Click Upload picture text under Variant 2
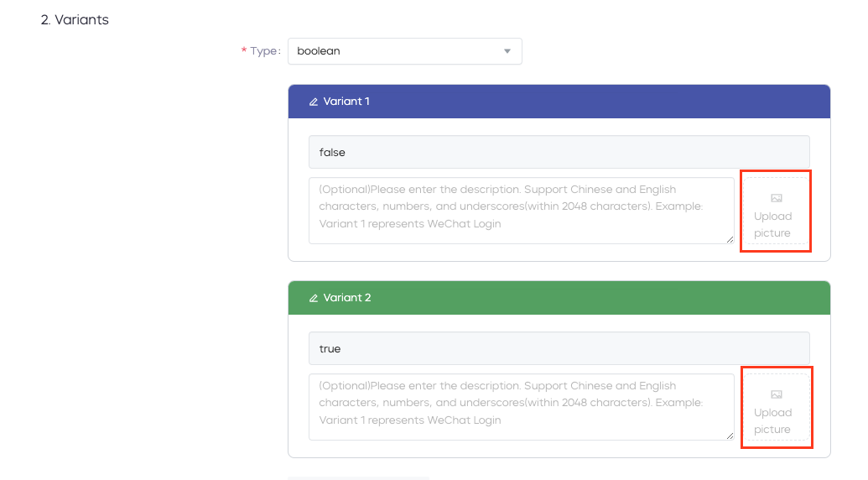868x480 pixels. click(772, 421)
